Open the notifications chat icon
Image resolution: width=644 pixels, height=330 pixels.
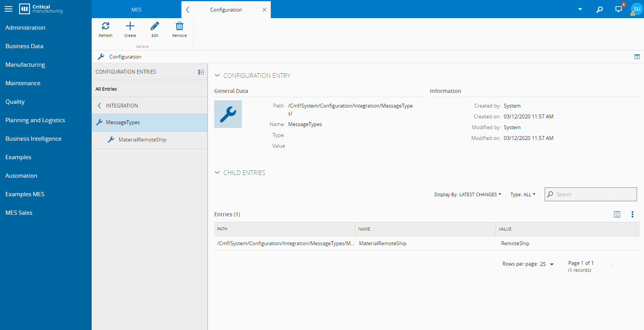coord(619,9)
